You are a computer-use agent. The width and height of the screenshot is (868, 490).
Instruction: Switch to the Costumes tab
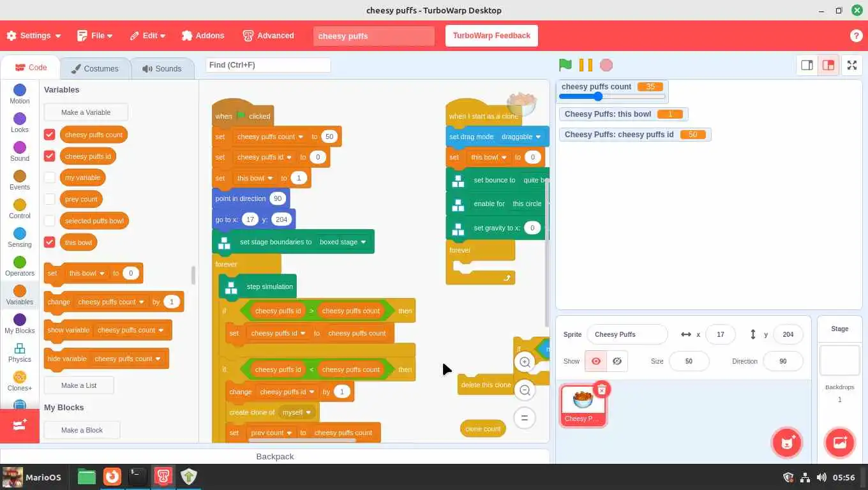click(95, 68)
